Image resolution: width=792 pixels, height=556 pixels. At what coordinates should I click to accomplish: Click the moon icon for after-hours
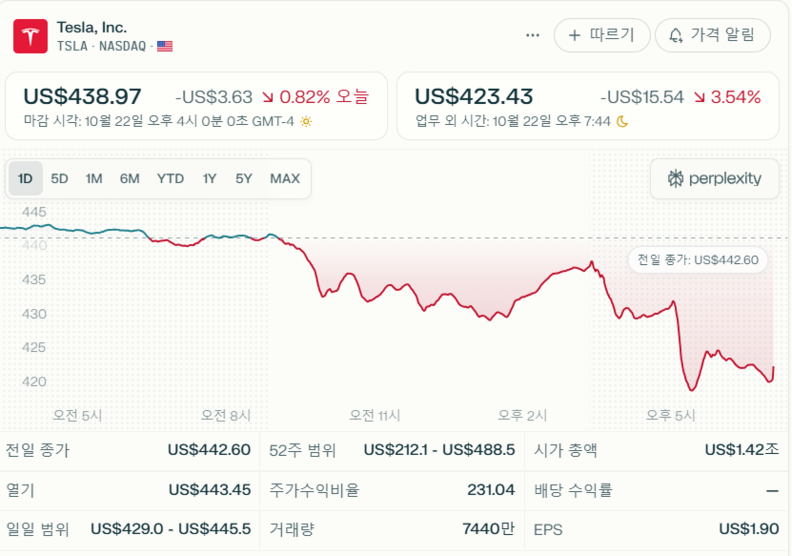(622, 122)
